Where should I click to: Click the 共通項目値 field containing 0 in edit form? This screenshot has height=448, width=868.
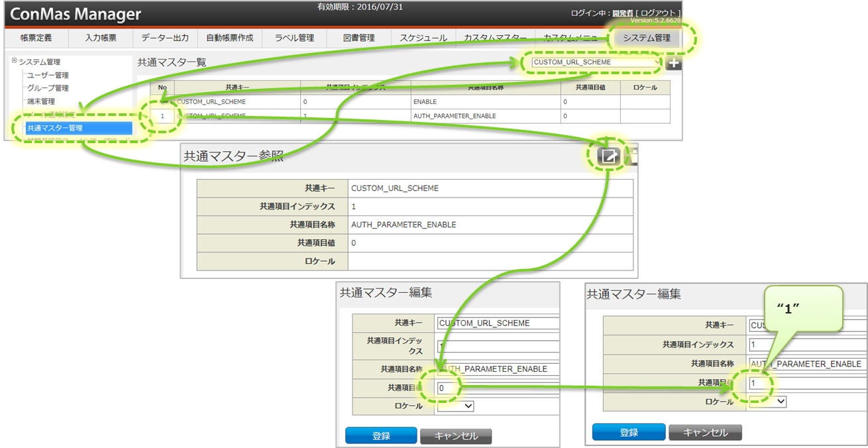pyautogui.click(x=497, y=388)
